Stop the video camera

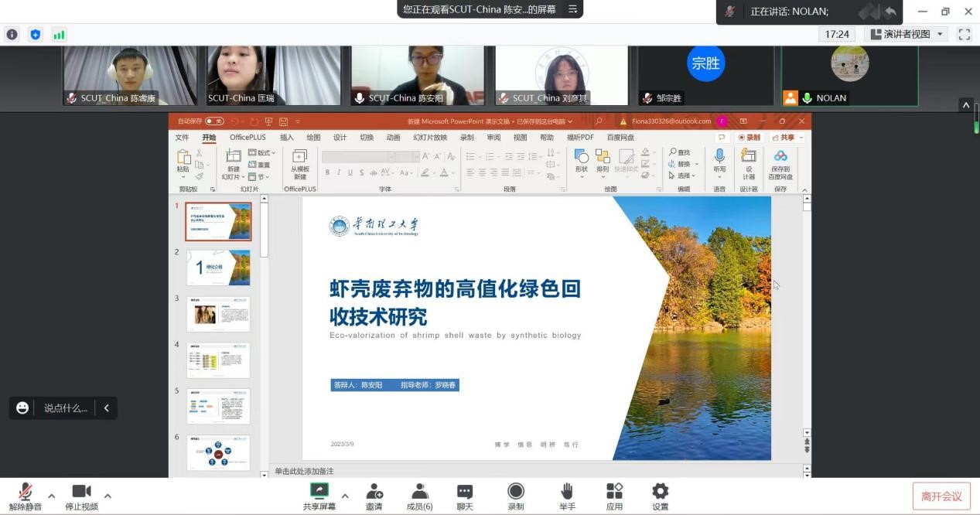click(x=81, y=492)
